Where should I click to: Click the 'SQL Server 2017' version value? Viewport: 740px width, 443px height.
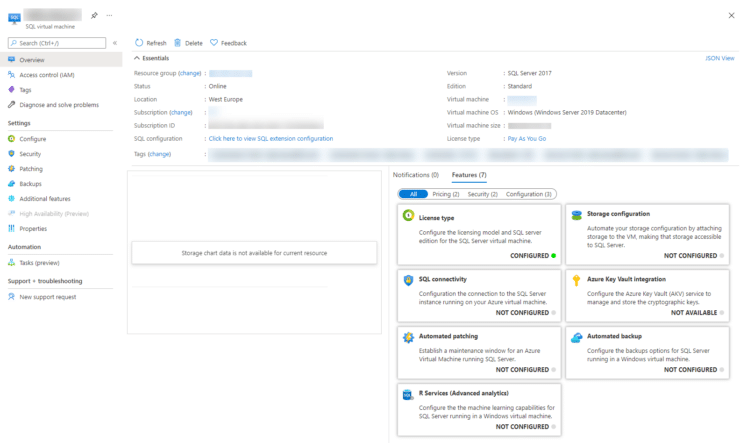tap(530, 73)
